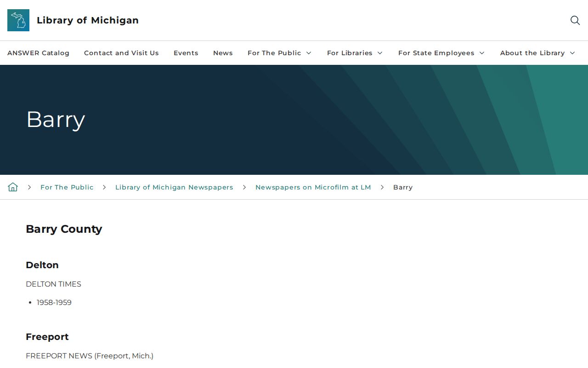The width and height of the screenshot is (588, 368).
Task: Click the Library of Michigan site title
Action: (88, 20)
